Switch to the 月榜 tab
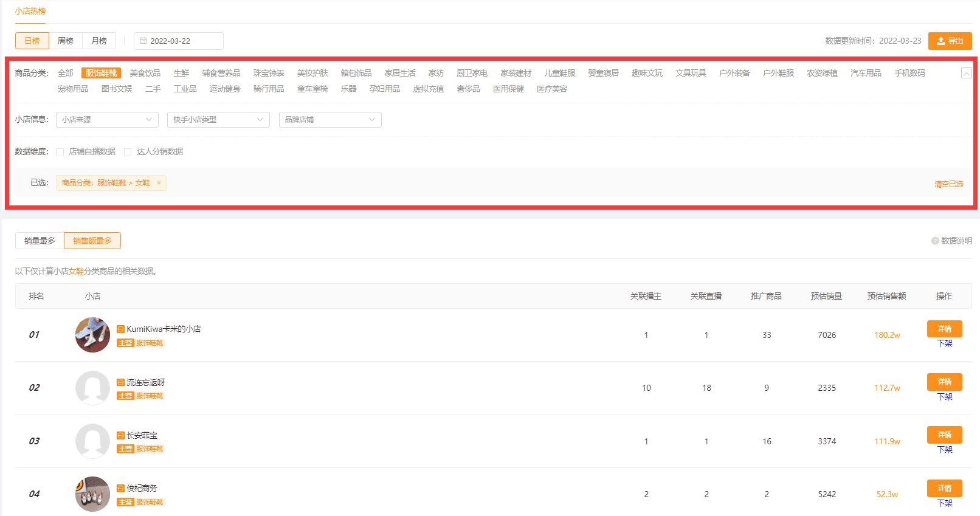980x516 pixels. (x=99, y=41)
